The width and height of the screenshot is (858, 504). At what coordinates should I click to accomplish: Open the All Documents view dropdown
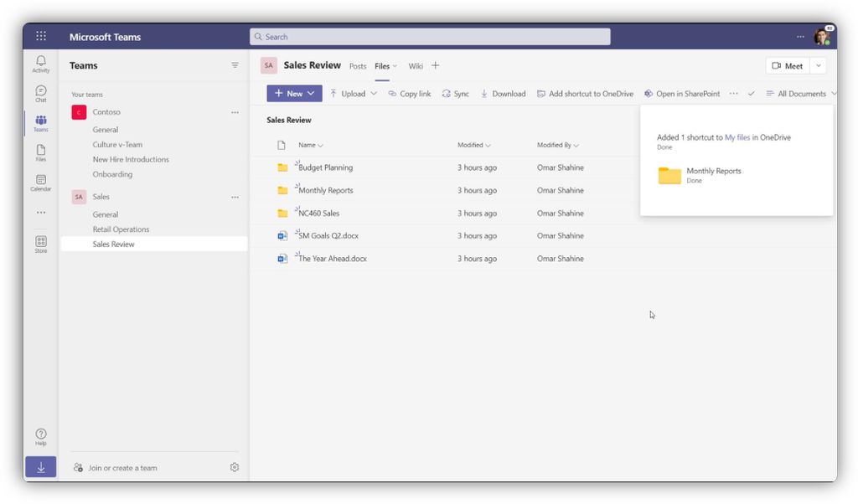[x=802, y=94]
